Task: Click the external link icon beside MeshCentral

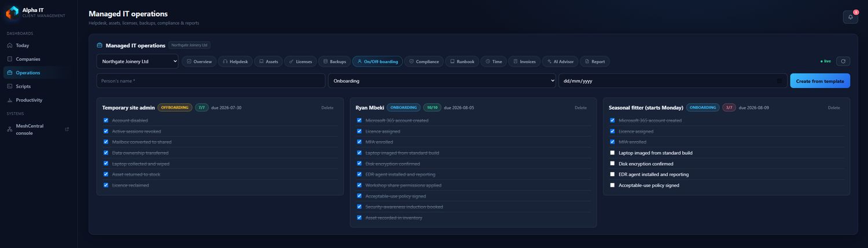Action: 67,129
